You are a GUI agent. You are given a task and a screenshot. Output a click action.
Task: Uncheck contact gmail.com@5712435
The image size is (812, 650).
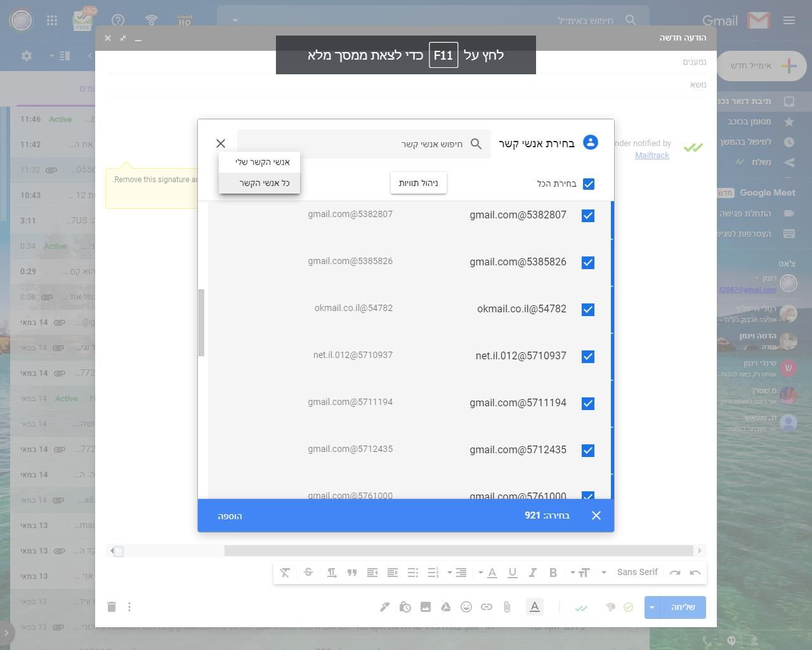(x=588, y=451)
